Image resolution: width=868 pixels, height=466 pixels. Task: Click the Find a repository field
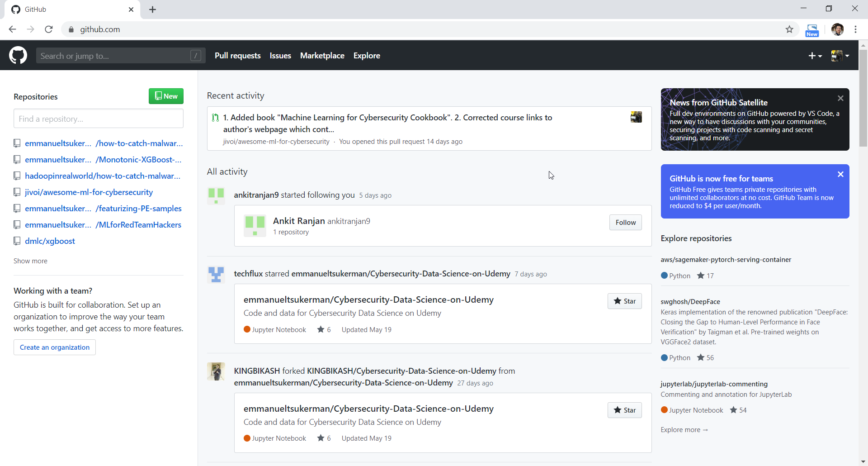pos(99,119)
